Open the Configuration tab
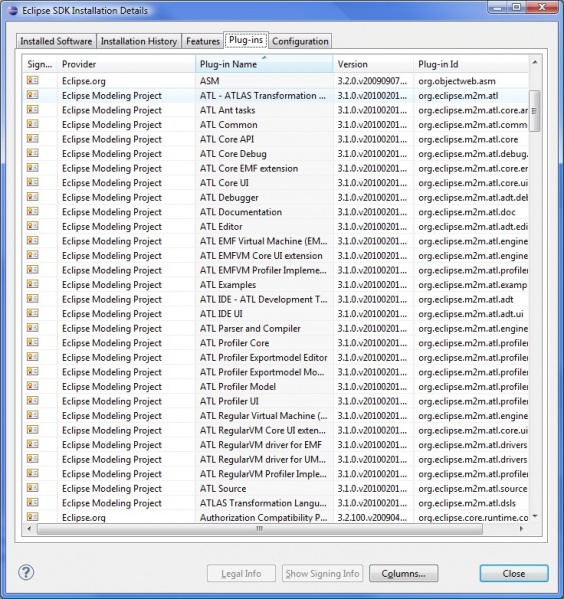Screen dimensions: 564x599 click(x=300, y=41)
